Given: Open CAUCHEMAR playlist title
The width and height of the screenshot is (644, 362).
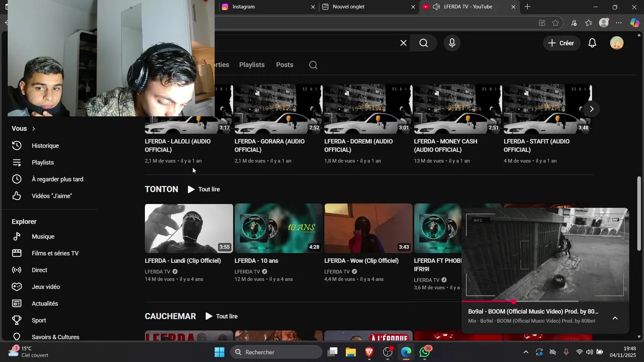Looking at the screenshot, I should 170,316.
